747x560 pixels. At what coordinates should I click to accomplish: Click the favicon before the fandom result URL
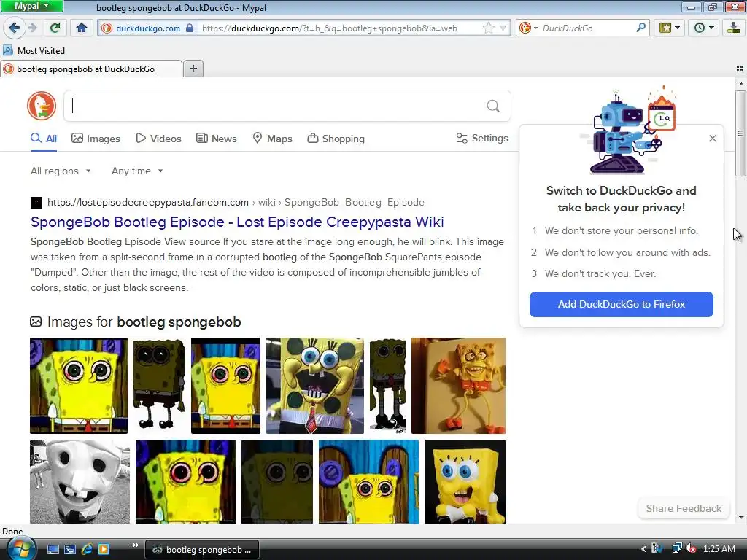click(36, 203)
